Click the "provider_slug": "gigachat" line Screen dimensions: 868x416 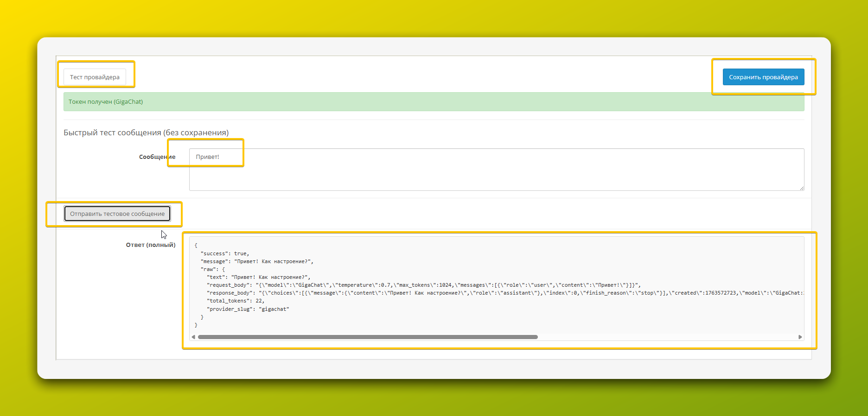point(248,309)
